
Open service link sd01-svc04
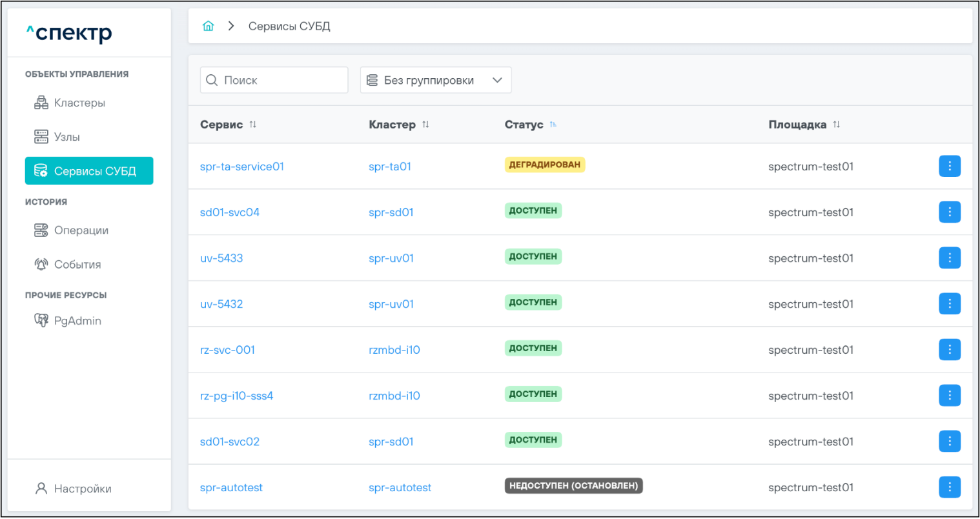tap(230, 212)
